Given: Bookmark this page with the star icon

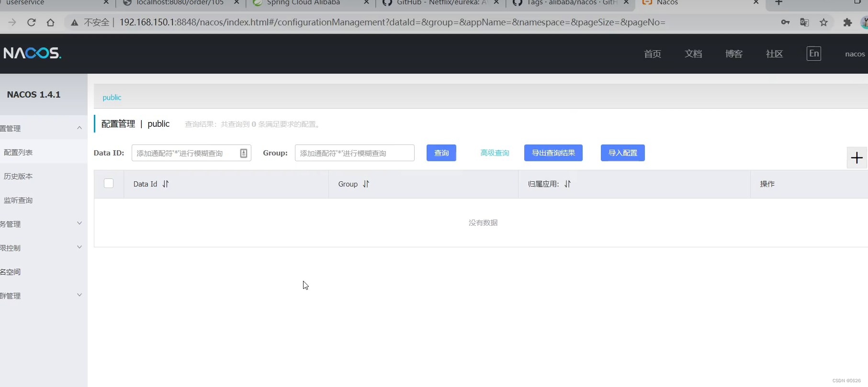Looking at the screenshot, I should [x=823, y=22].
